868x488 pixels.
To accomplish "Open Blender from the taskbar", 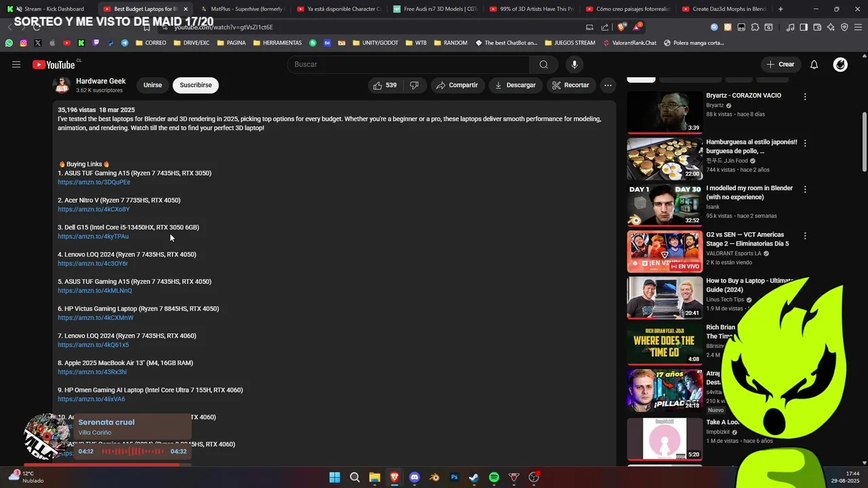I will 435,477.
